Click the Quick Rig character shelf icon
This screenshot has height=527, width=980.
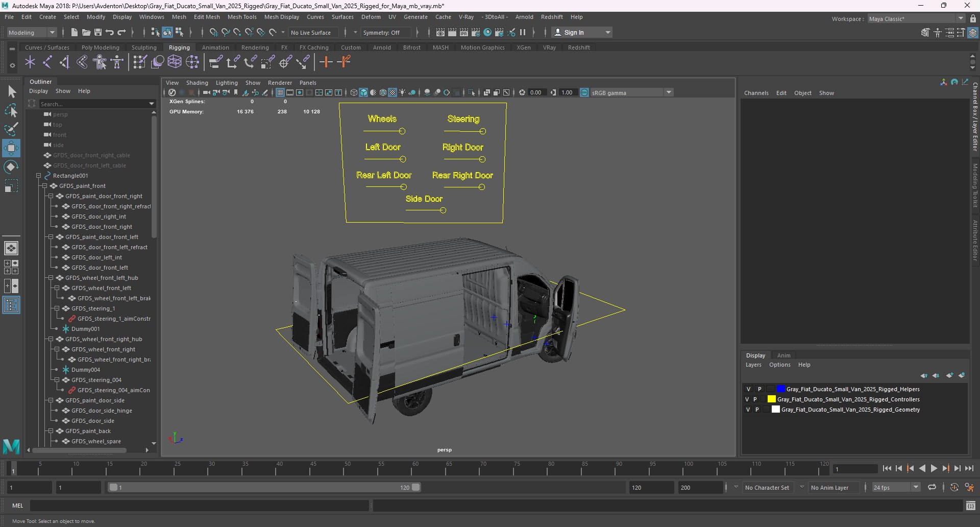pyautogui.click(x=100, y=62)
